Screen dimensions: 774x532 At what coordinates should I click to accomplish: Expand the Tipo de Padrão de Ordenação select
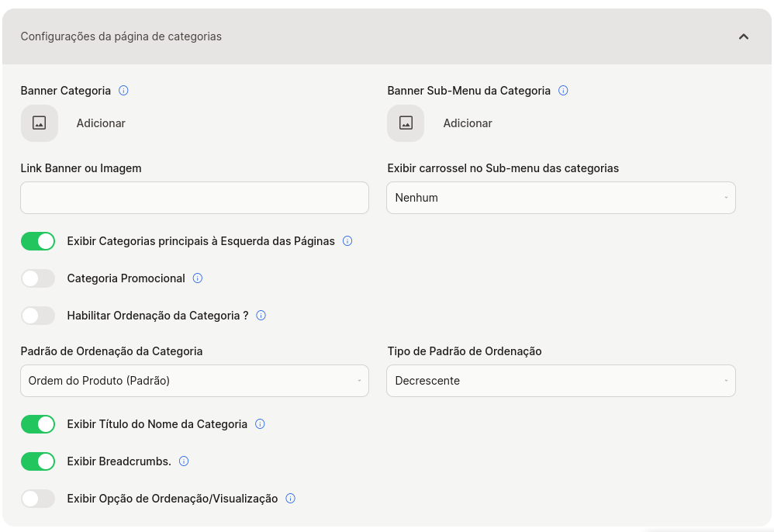pyautogui.click(x=561, y=381)
